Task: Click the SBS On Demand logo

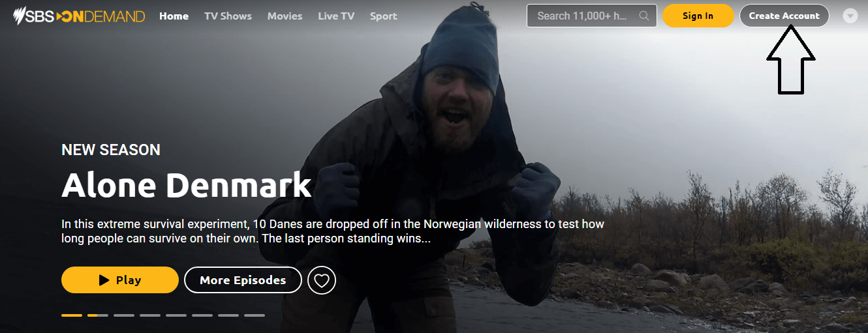Action: (79, 16)
